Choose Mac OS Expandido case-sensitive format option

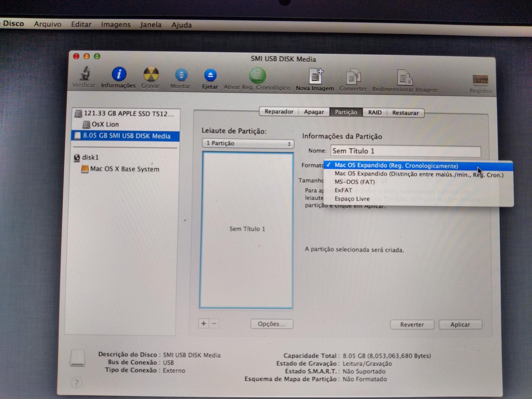coord(418,174)
